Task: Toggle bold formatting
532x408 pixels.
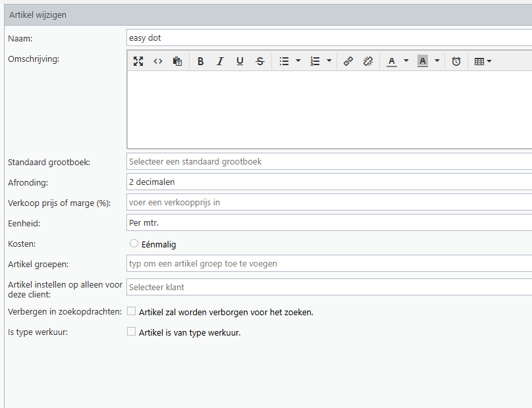Action: [201, 61]
